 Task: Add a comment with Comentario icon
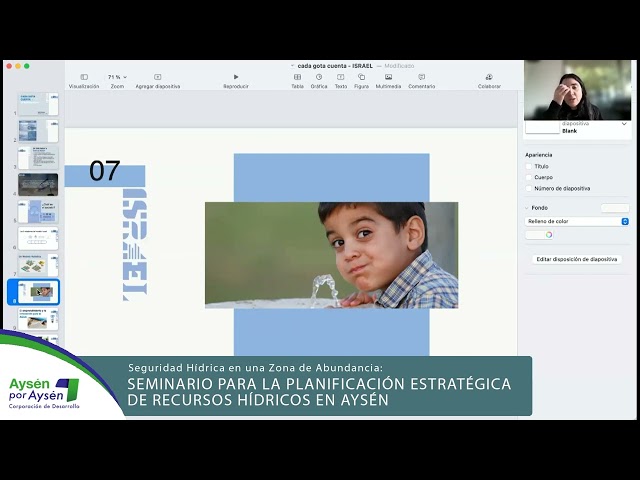click(x=422, y=77)
